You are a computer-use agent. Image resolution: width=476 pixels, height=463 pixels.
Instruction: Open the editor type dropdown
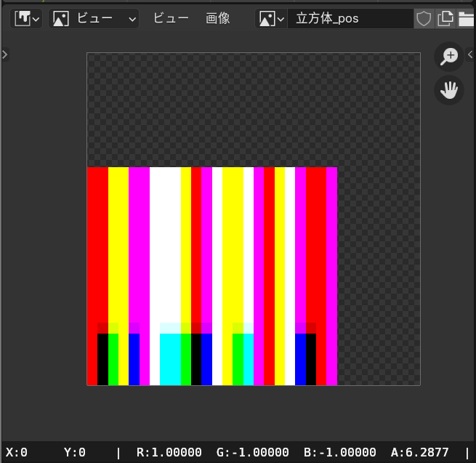[26, 19]
